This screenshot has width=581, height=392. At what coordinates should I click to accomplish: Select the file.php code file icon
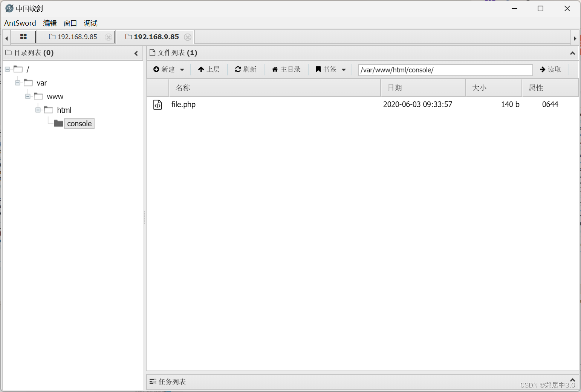[157, 104]
